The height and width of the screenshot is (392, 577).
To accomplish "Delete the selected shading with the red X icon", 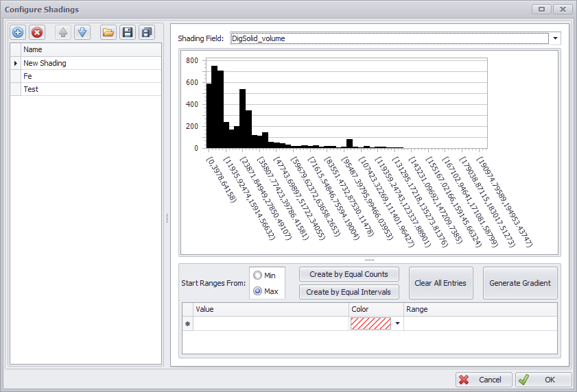I will point(37,32).
